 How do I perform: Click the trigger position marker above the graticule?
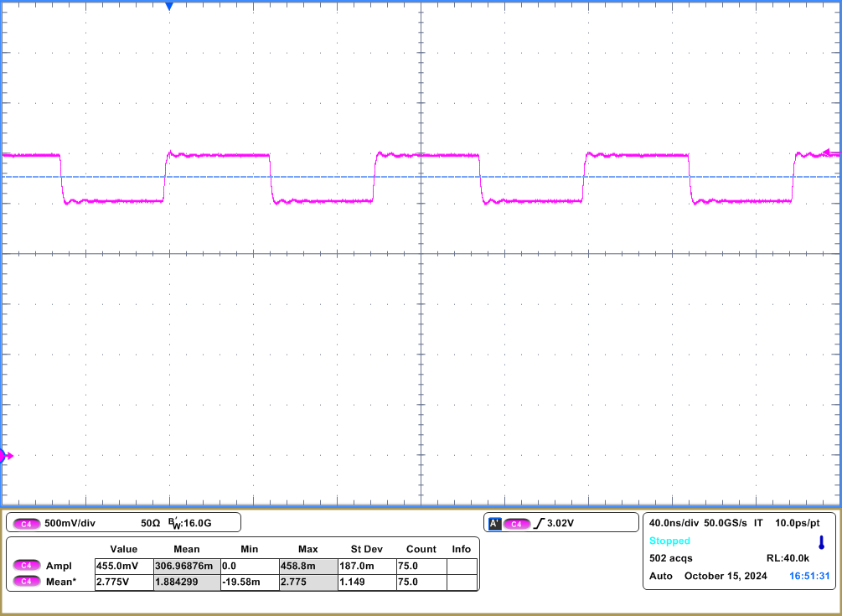pyautogui.click(x=171, y=7)
